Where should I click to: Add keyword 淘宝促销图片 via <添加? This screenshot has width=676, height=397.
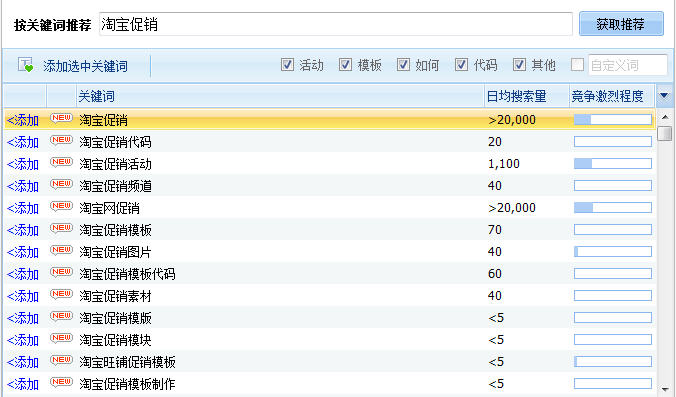[23, 252]
